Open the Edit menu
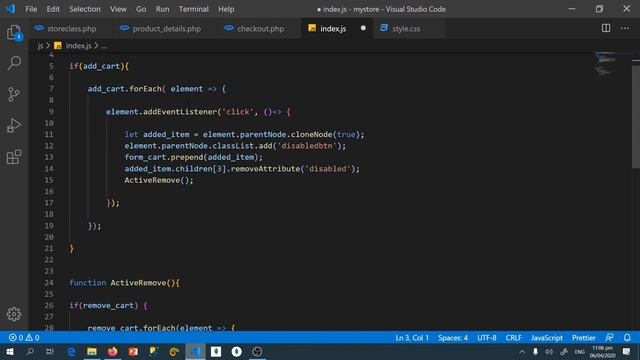Screen dimensions: 640x360 pyautogui.click(x=53, y=9)
